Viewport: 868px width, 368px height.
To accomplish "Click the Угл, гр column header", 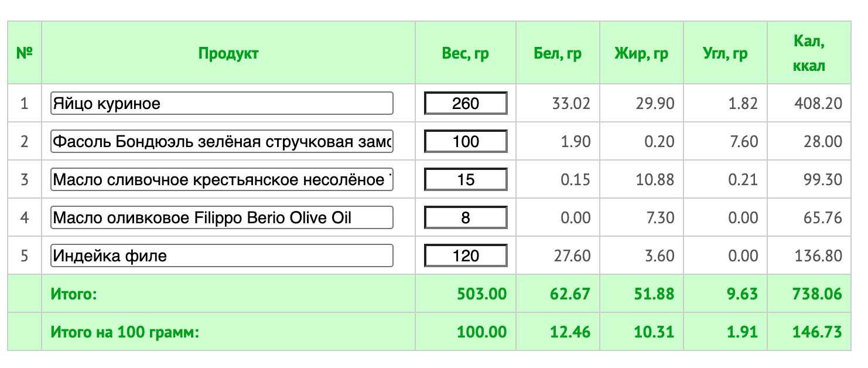I will pos(725,54).
